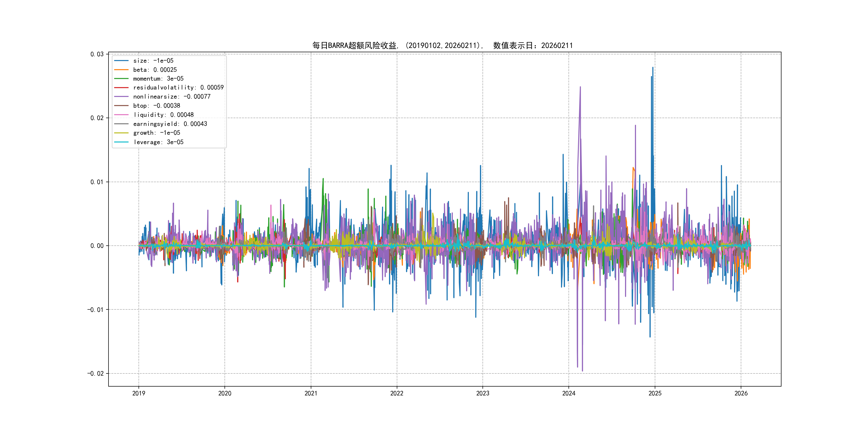This screenshot has width=868, height=434.
Task: Click the 2022 x-axis tick label
Action: (396, 393)
